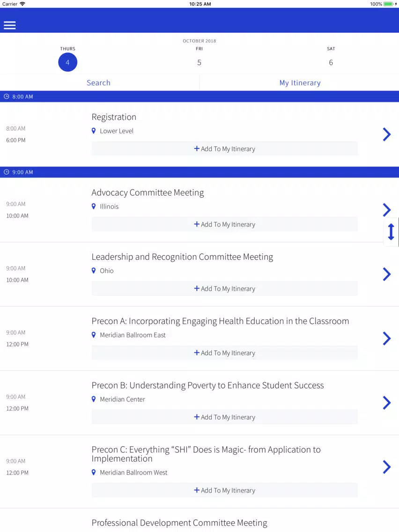Image resolution: width=399 pixels, height=532 pixels.
Task: Tap the vertical resize arrows icon
Action: coord(391,232)
